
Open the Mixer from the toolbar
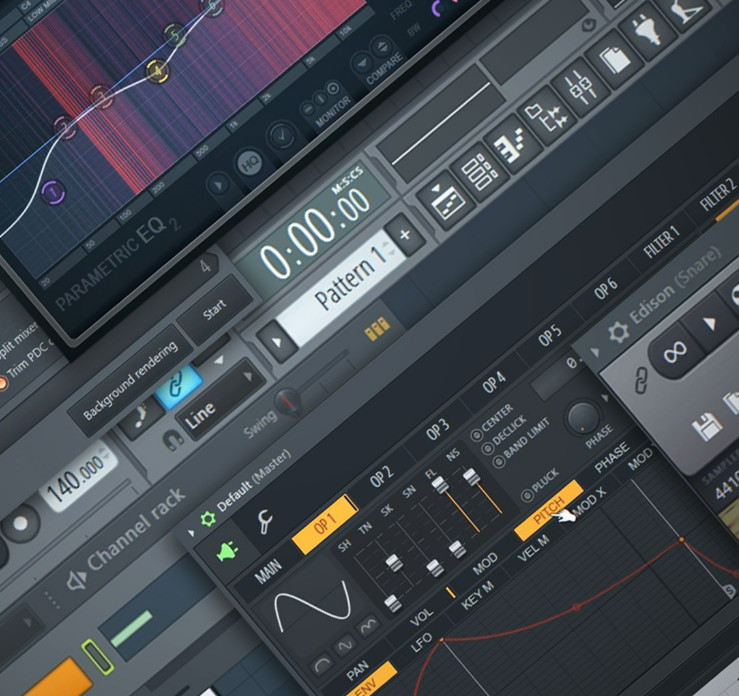click(581, 92)
